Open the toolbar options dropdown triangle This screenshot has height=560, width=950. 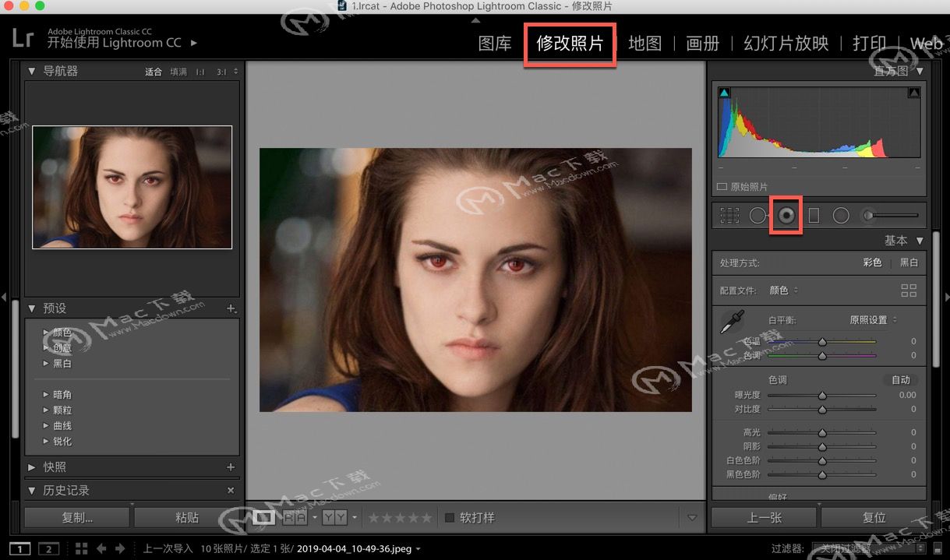tap(692, 518)
